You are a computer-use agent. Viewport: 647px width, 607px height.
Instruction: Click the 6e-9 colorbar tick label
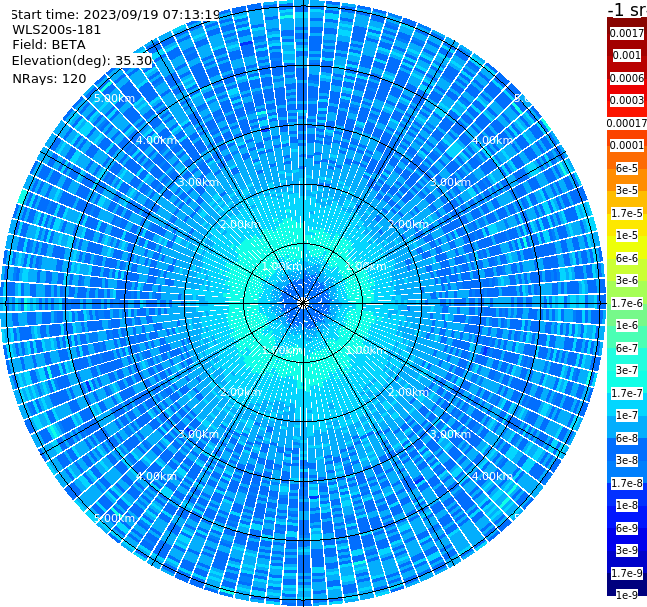[627, 528]
